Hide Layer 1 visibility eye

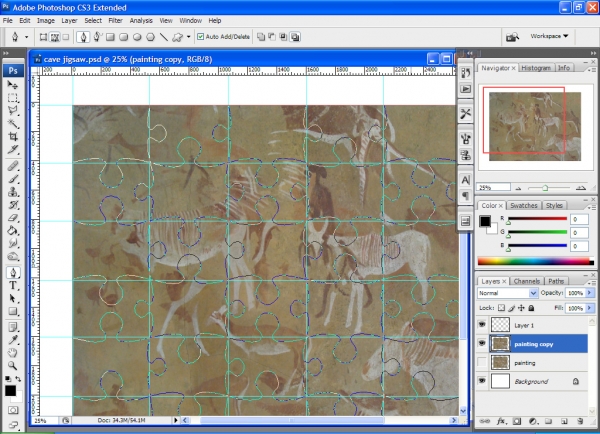click(x=482, y=325)
